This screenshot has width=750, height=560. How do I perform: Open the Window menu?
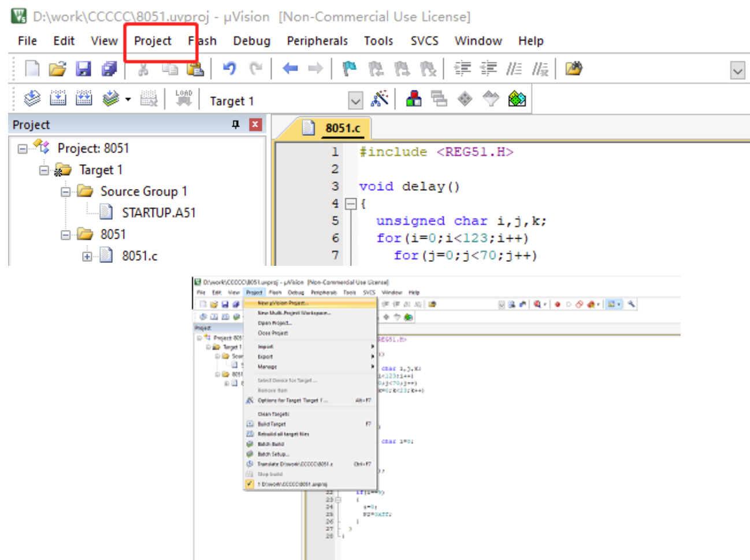478,41
